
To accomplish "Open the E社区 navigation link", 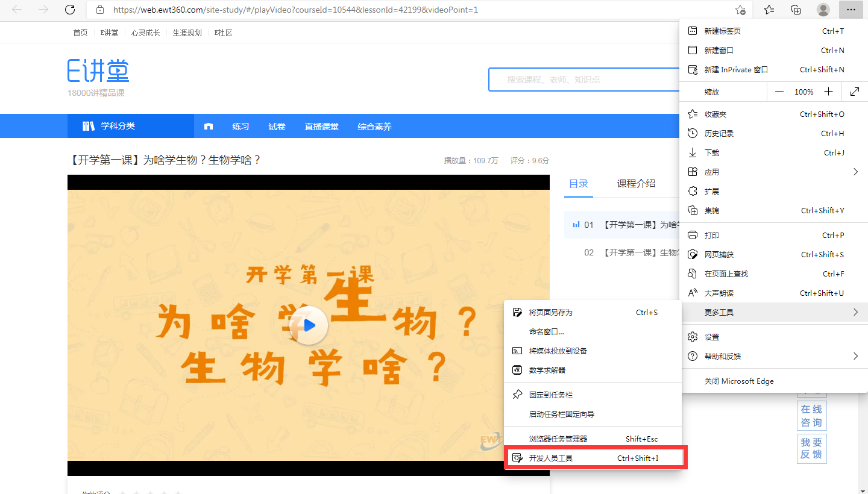I will tap(223, 33).
